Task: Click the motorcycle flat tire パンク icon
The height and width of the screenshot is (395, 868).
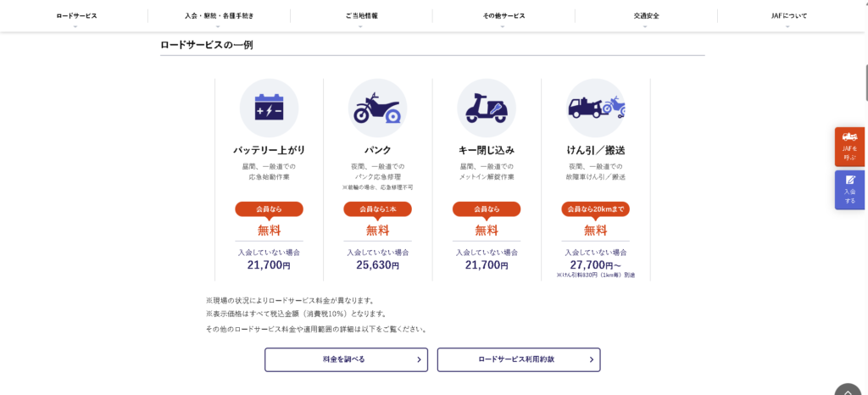Action: coord(377,108)
